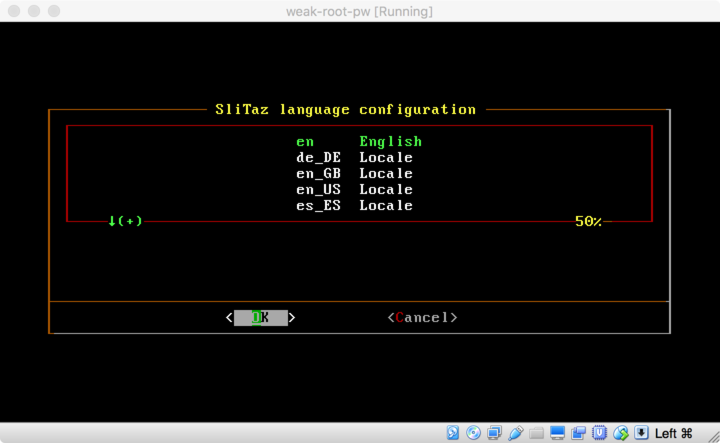
Task: Click the weak-root-pw [Running] window title
Action: 360,11
